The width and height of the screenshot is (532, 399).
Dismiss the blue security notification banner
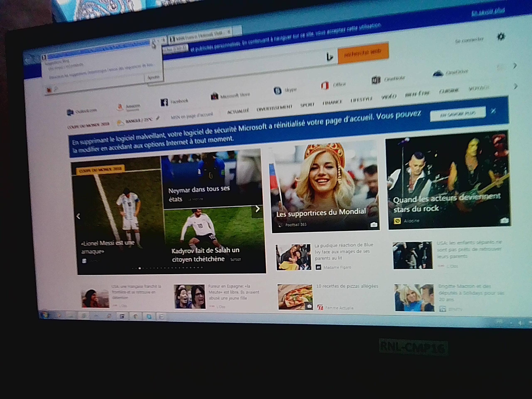pyautogui.click(x=493, y=111)
